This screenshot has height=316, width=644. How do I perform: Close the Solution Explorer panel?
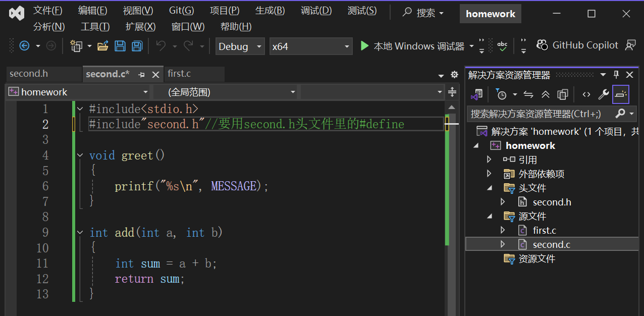629,75
